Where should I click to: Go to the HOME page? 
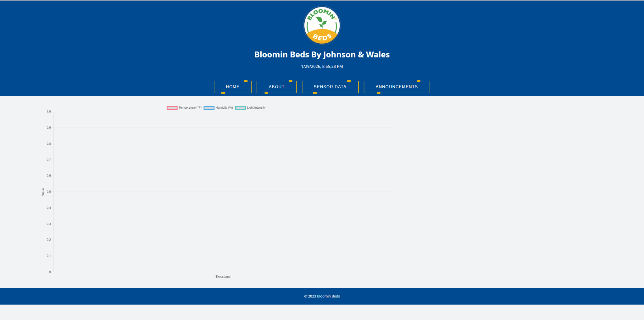point(233,87)
